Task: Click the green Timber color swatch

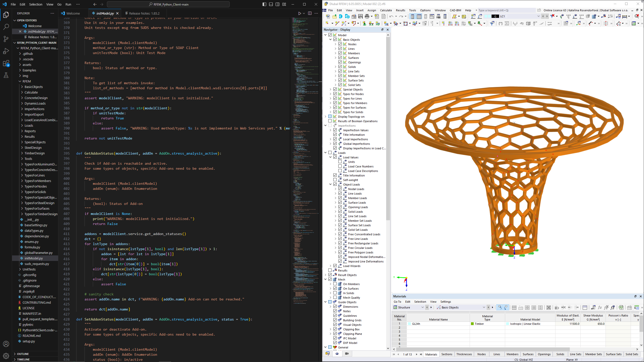Action: 472,324
